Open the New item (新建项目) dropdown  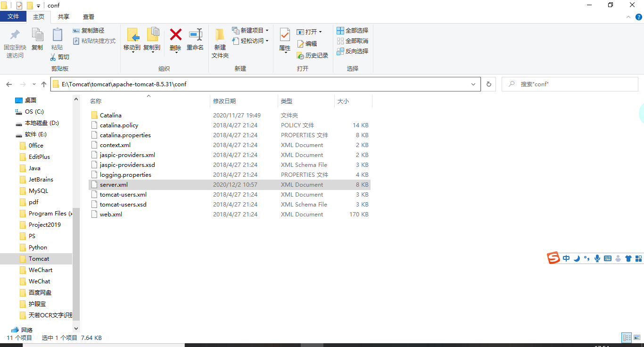(x=250, y=31)
